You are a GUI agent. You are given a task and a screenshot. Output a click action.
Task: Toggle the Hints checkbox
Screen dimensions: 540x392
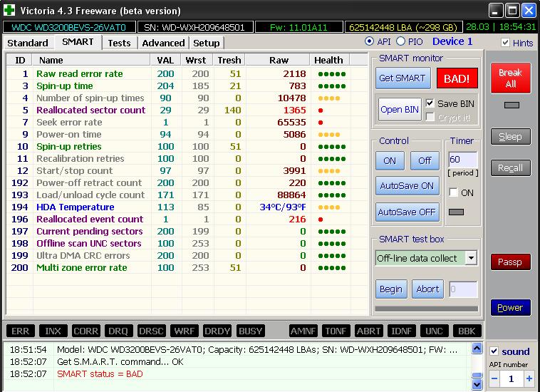click(x=505, y=42)
